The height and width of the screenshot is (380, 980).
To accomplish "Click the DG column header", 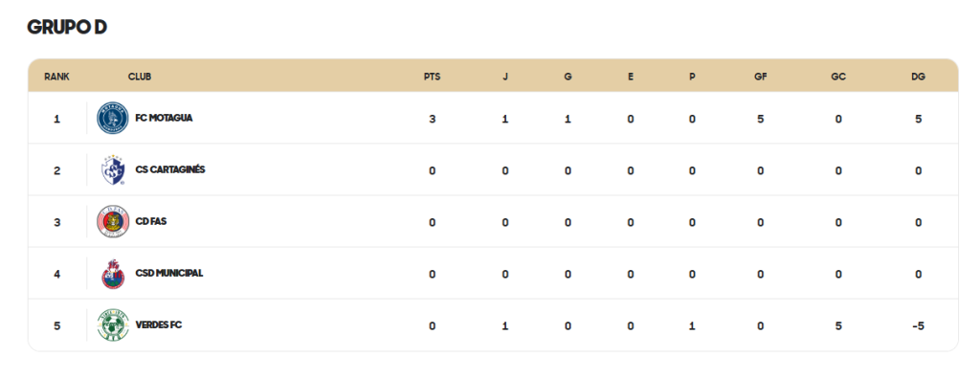I will coord(918,77).
